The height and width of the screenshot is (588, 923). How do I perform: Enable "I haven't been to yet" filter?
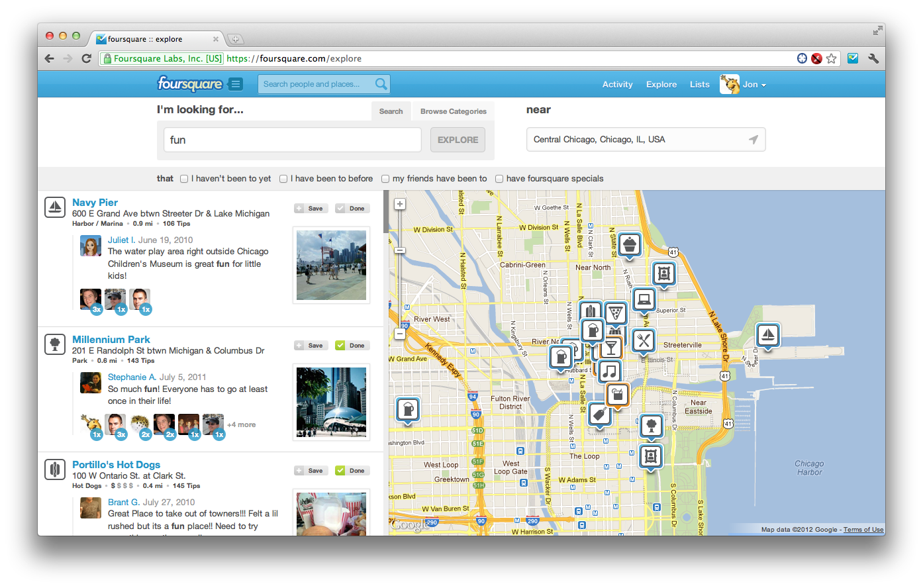click(x=184, y=179)
